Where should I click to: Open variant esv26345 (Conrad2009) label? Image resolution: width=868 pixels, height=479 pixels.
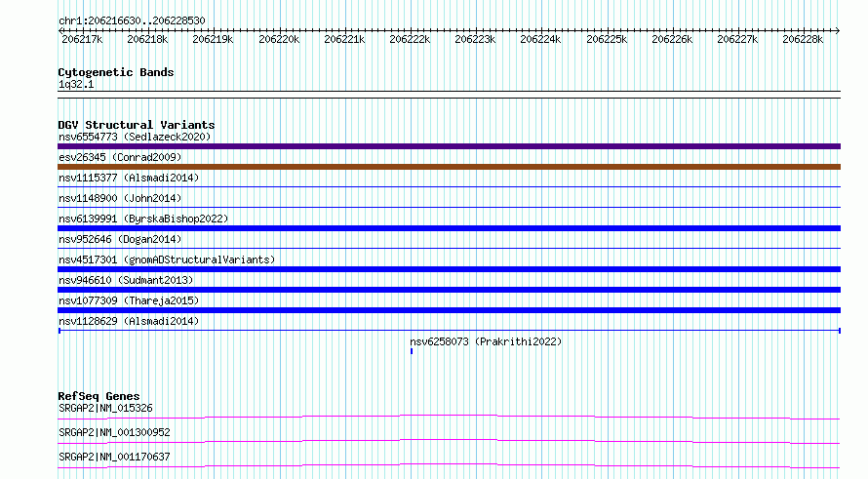120,157
